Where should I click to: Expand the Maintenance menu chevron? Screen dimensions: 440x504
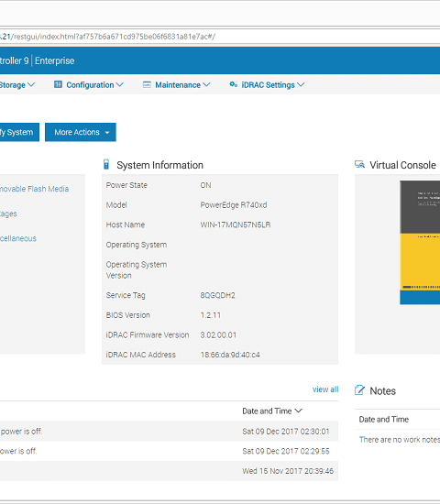click(206, 84)
